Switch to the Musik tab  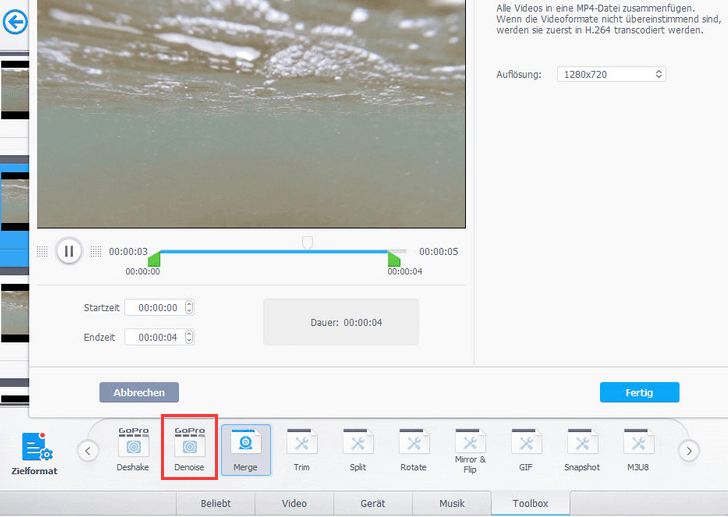pos(452,504)
